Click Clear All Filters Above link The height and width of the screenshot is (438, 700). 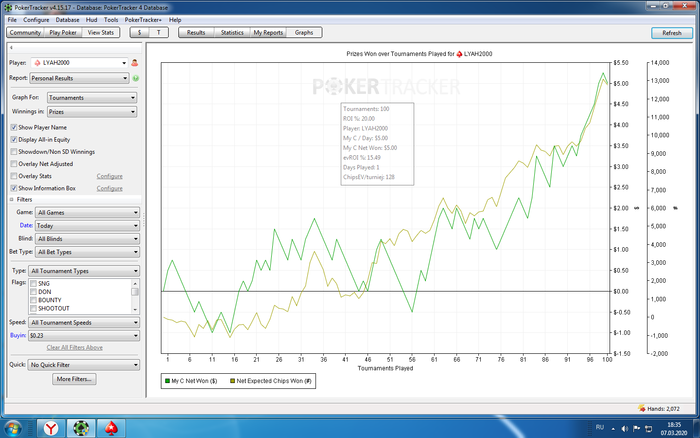coord(75,347)
